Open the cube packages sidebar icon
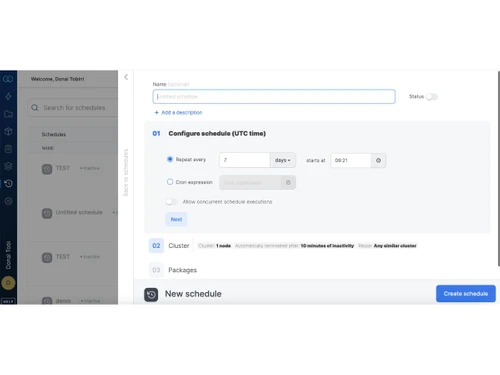The width and height of the screenshot is (500, 375). point(8,131)
